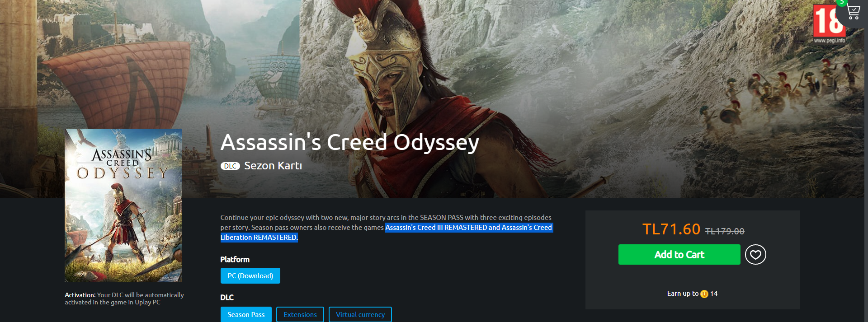Click the Add to Cart button

tap(679, 255)
